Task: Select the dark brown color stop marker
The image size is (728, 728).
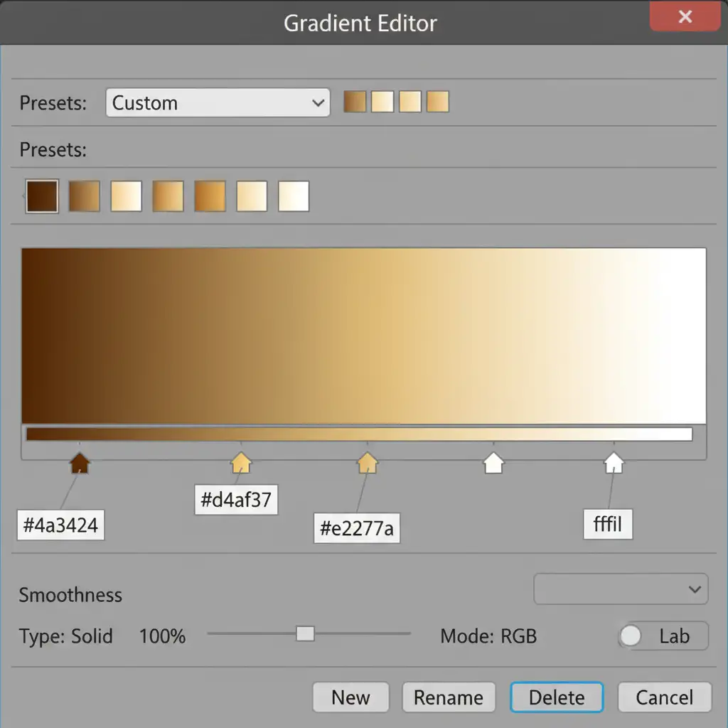Action: 80,464
